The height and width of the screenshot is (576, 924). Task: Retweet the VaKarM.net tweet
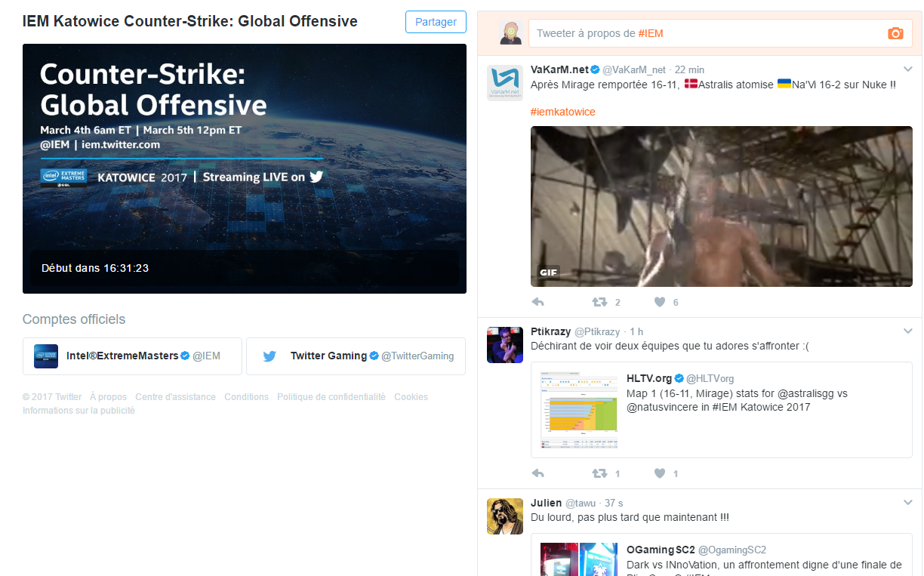tap(599, 302)
